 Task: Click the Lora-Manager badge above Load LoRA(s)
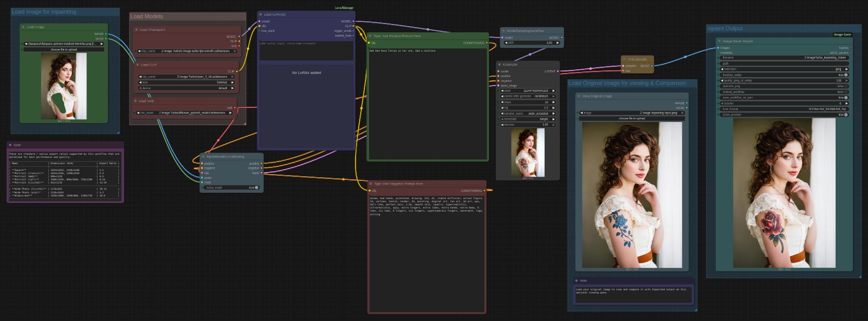coord(344,8)
